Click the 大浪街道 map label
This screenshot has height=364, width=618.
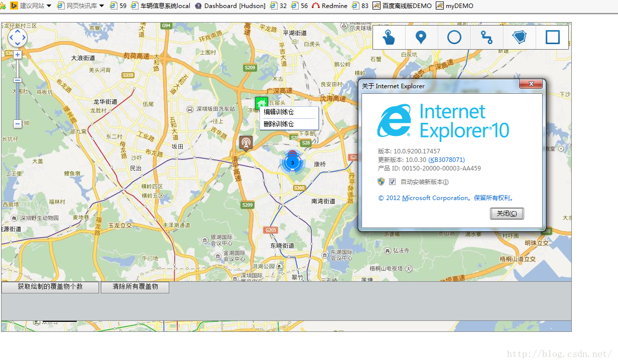[x=83, y=58]
